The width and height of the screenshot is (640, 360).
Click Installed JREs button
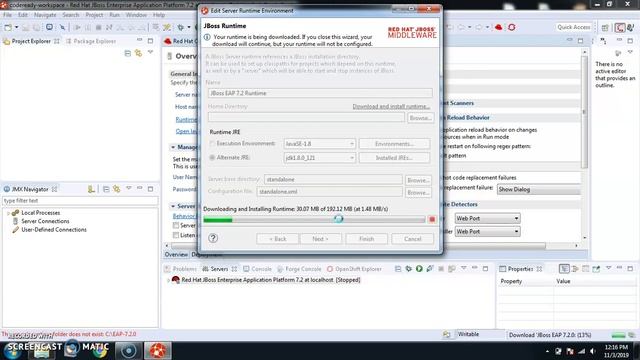click(x=394, y=158)
